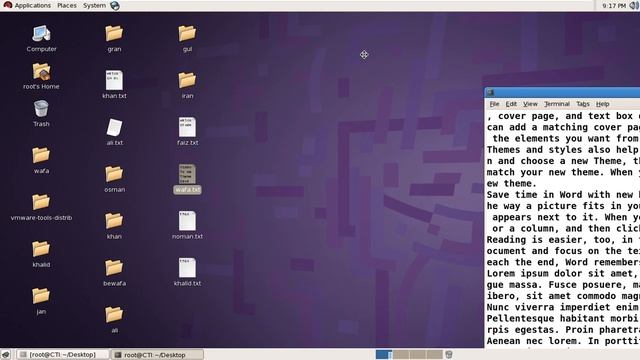Select the khalid folder icon
640x360 pixels.
tap(41, 249)
